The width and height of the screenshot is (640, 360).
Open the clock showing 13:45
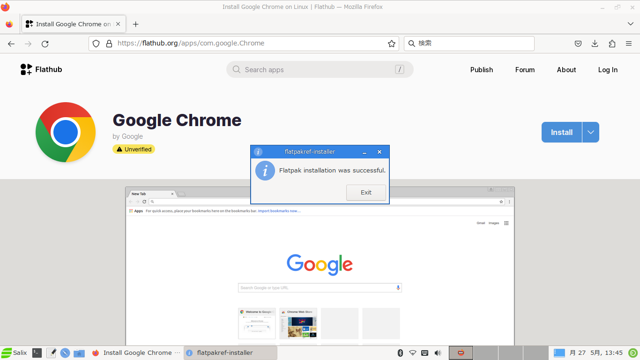point(596,353)
